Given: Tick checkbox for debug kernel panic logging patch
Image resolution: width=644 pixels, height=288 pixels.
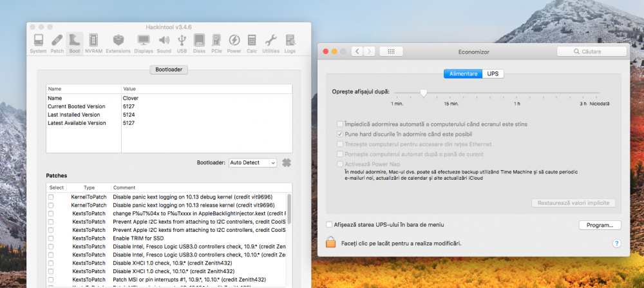Looking at the screenshot, I should [x=51, y=197].
